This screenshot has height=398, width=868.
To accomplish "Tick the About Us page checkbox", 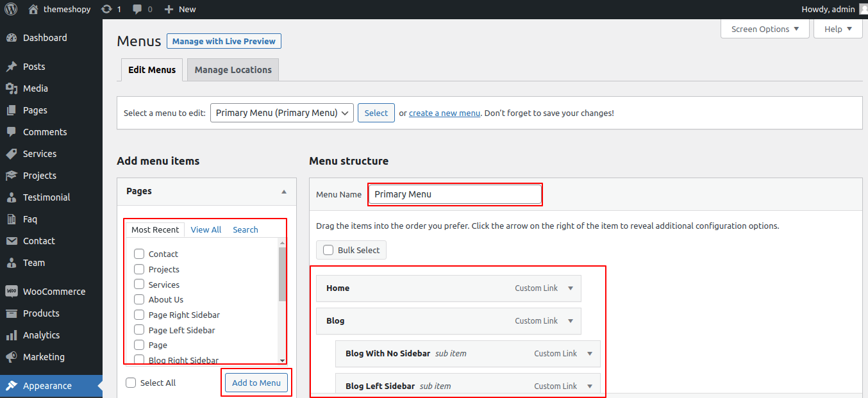I will (139, 299).
